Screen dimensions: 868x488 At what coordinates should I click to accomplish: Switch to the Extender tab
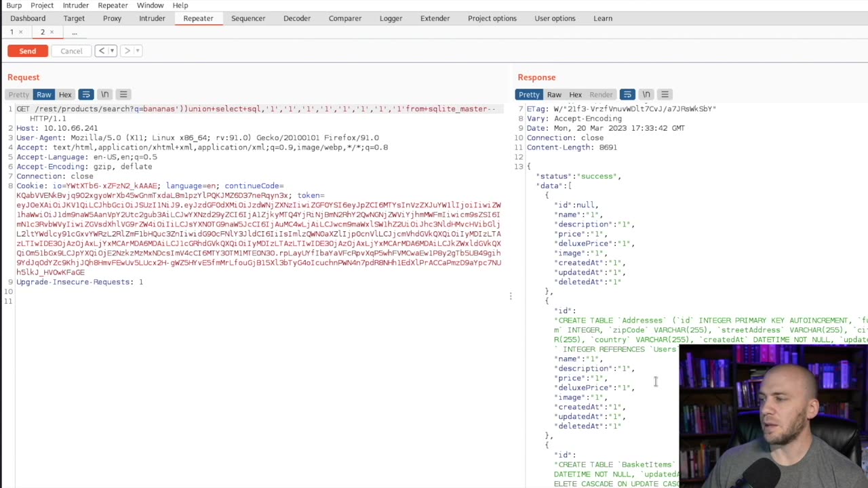(x=435, y=18)
